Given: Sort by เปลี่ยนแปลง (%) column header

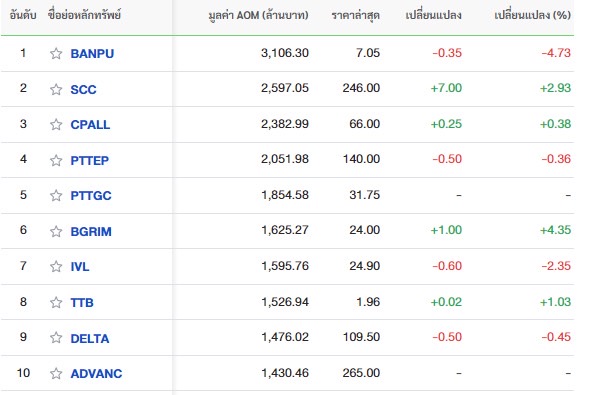Looking at the screenshot, I should [532, 15].
